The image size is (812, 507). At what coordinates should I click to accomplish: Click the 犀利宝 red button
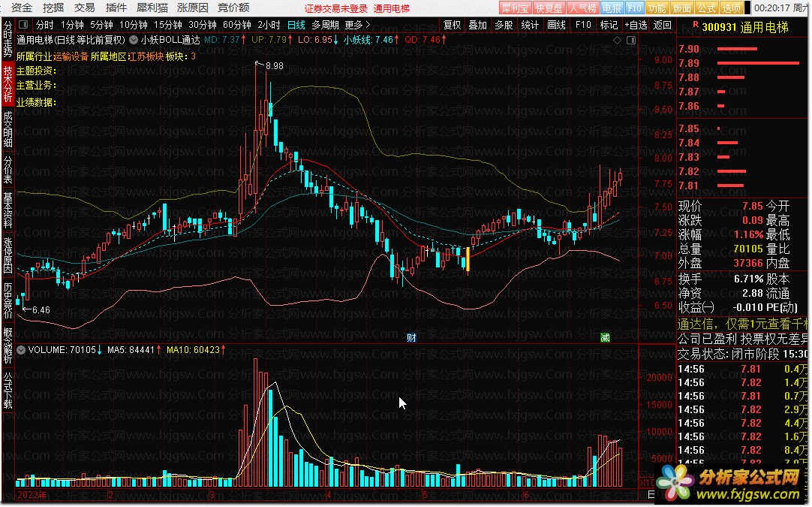tap(516, 8)
